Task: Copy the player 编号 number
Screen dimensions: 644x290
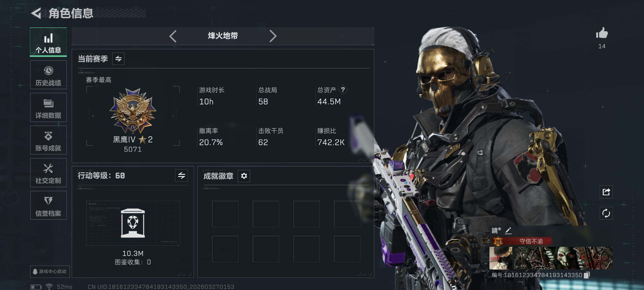Action: [x=587, y=275]
